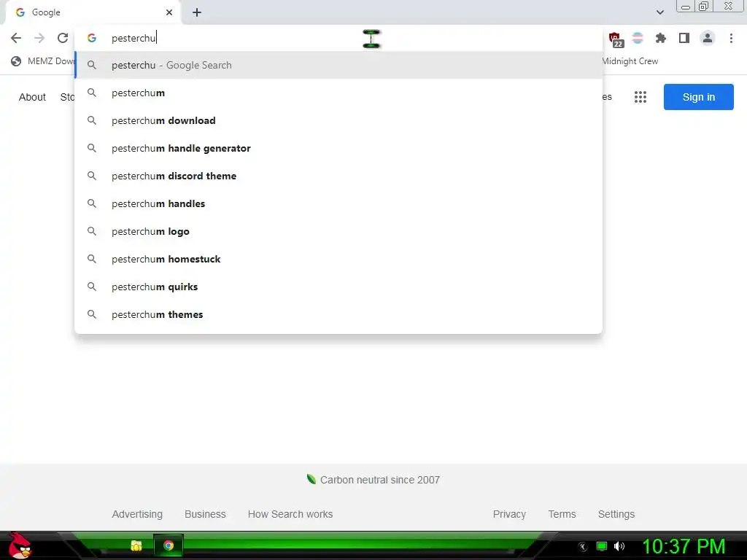Screen dimensions: 747x560
Task: Pick the pesterchum themes suggestion
Action: [338, 314]
